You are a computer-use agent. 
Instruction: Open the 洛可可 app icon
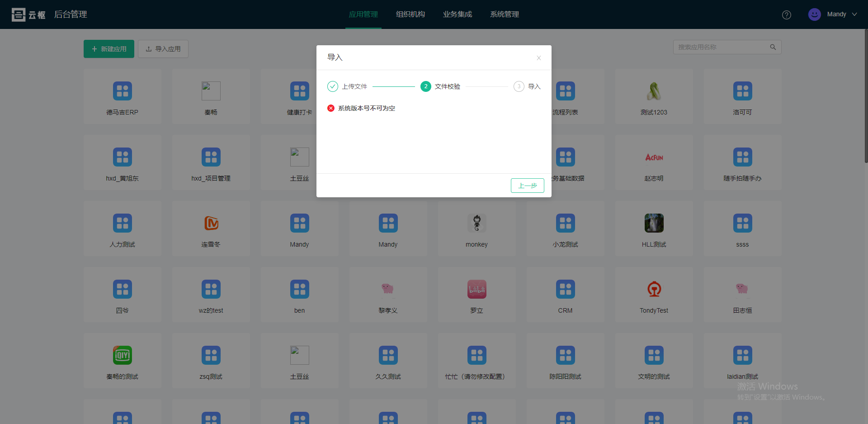743,91
